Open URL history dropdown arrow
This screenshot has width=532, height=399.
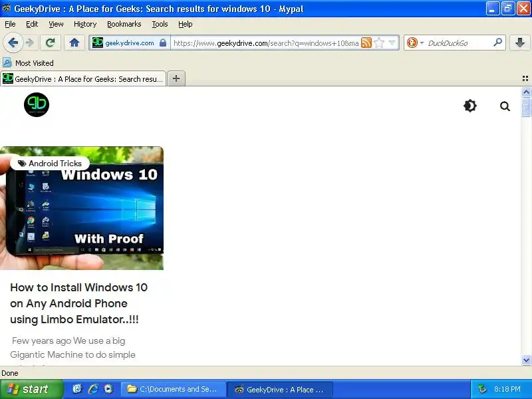click(392, 43)
